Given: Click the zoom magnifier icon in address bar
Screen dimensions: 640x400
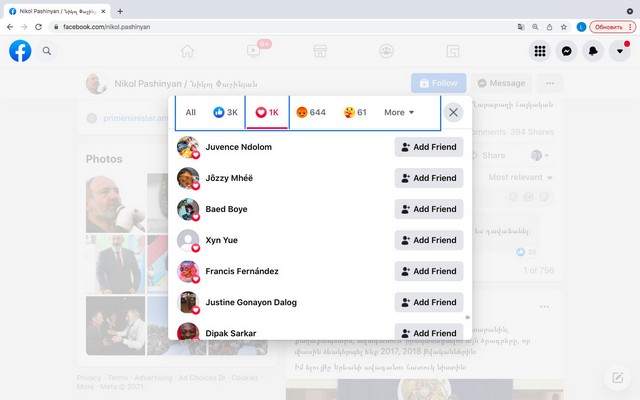Looking at the screenshot, I should (535, 27).
